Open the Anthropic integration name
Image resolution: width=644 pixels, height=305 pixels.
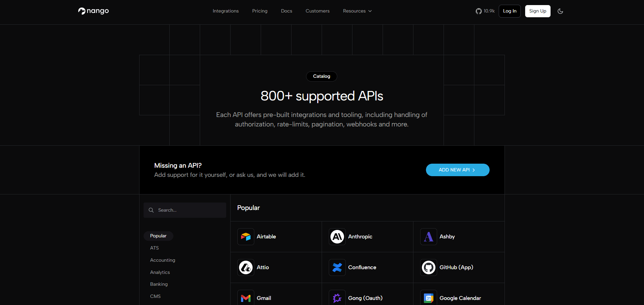coord(360,237)
